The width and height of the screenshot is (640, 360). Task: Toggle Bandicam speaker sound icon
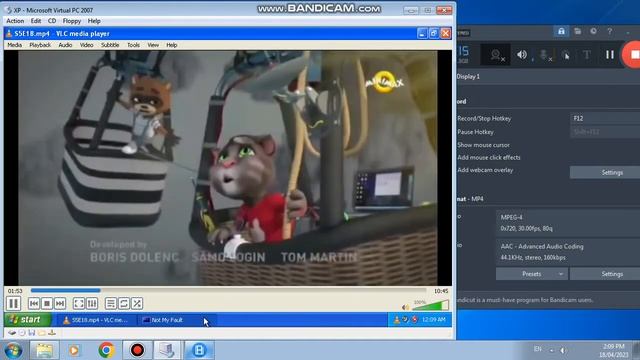coord(522,55)
